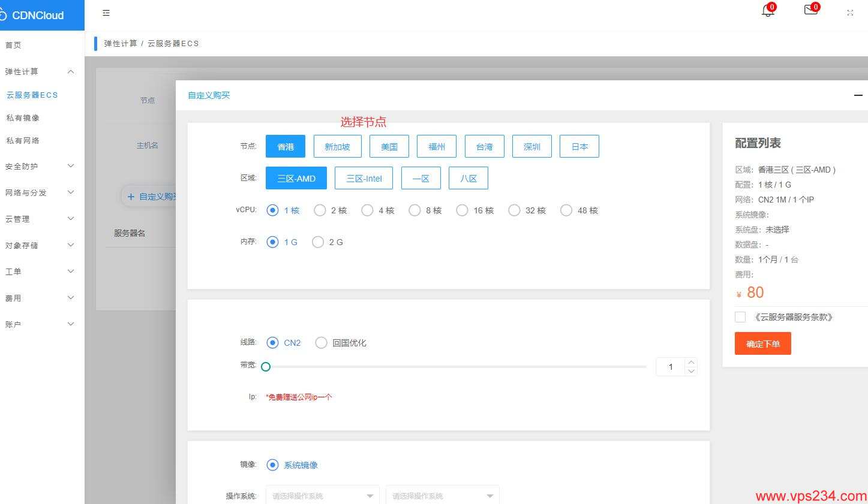This screenshot has width=868, height=504.
Task: Accept the 云服务器服务条款 checkbox
Action: (x=740, y=317)
